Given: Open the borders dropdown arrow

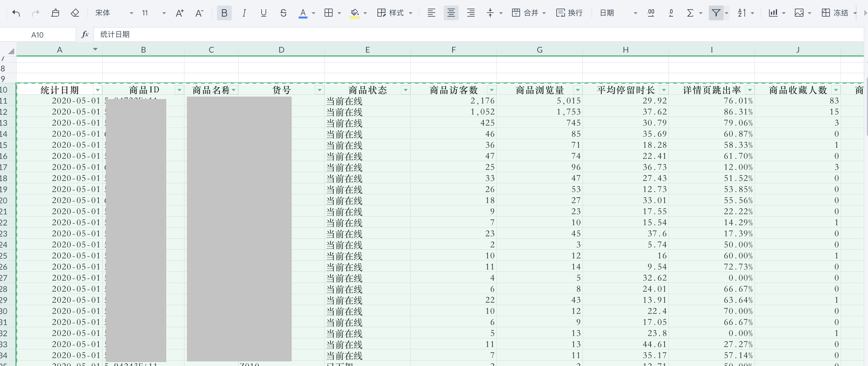Looking at the screenshot, I should pos(339,14).
